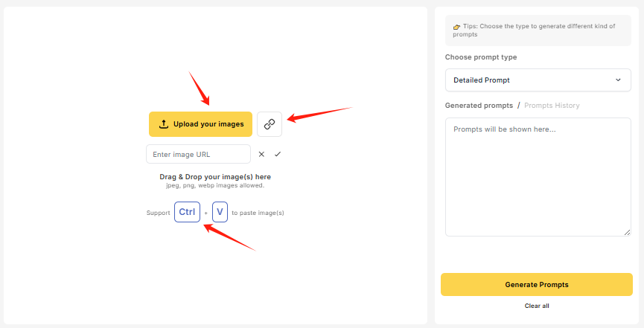Click inside the generated prompts text area
The width and height of the screenshot is (644, 328).
coord(537,179)
